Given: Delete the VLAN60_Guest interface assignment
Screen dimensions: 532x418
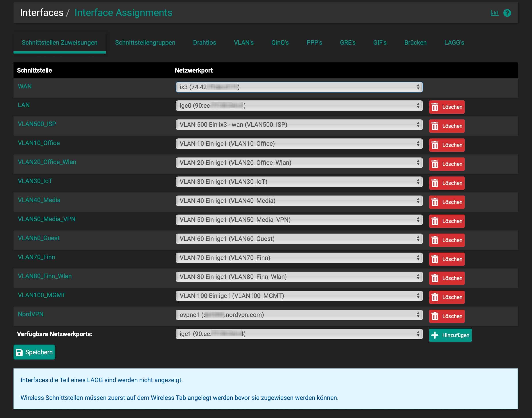Looking at the screenshot, I should point(447,240).
